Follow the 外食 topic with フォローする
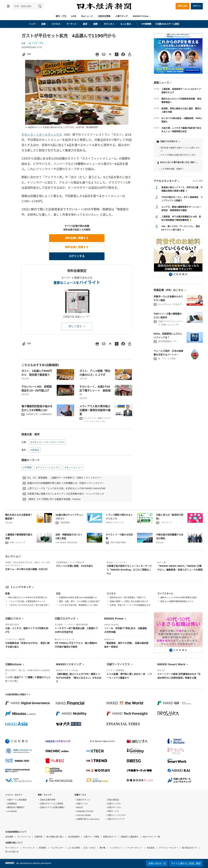The height and width of the screenshot is (868, 208). point(36,43)
